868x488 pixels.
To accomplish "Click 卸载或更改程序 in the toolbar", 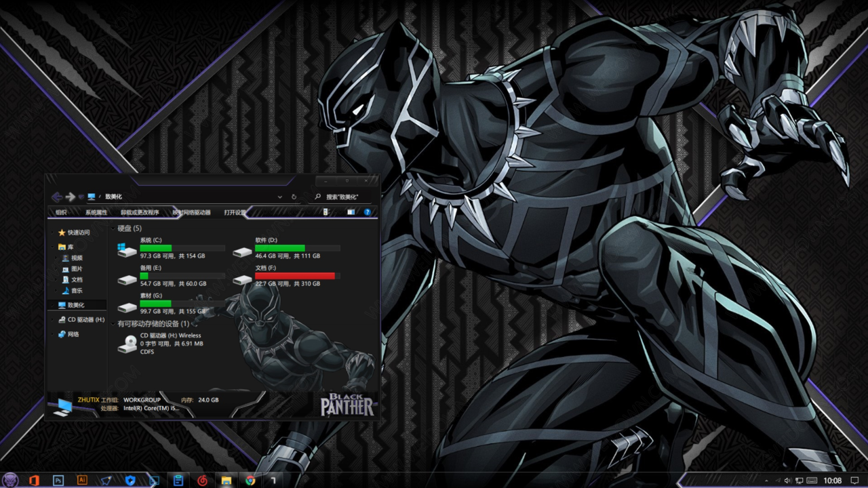I will [x=140, y=212].
